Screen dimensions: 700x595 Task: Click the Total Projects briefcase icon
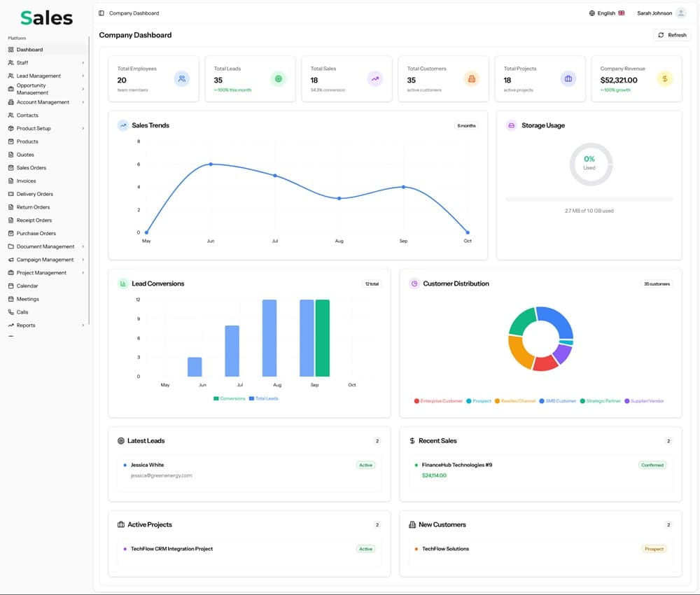click(568, 79)
